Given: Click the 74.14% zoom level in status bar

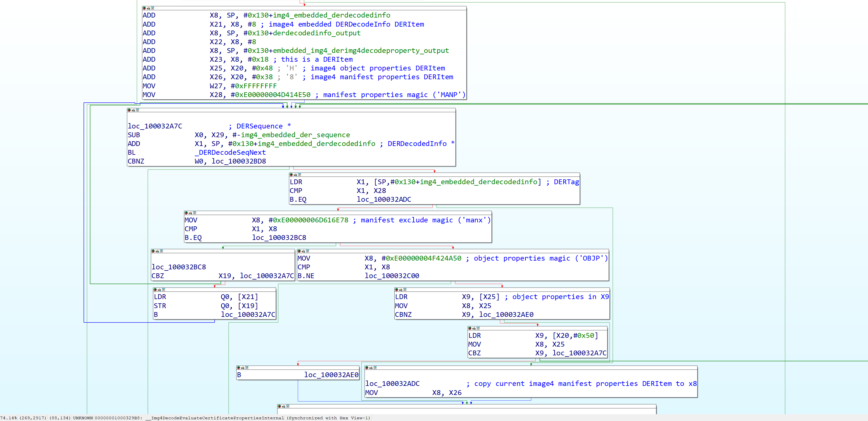Looking at the screenshot, I should (x=8, y=418).
